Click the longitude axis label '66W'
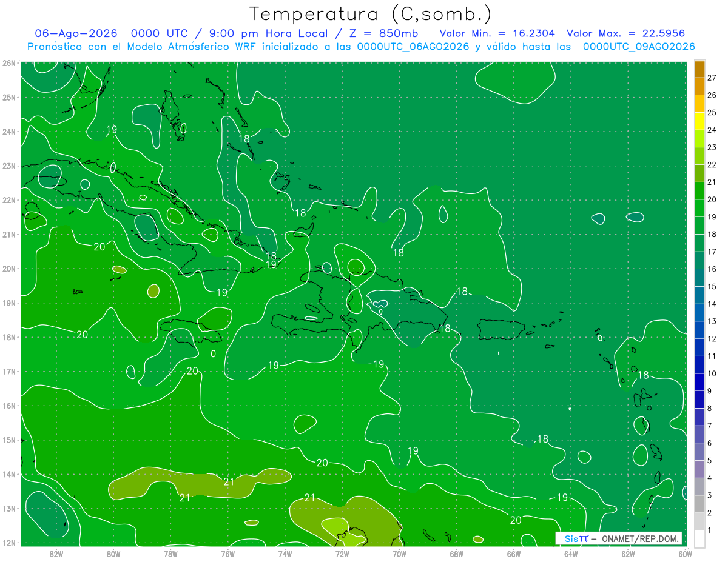Screen dimensions: 728x562 tap(514, 554)
